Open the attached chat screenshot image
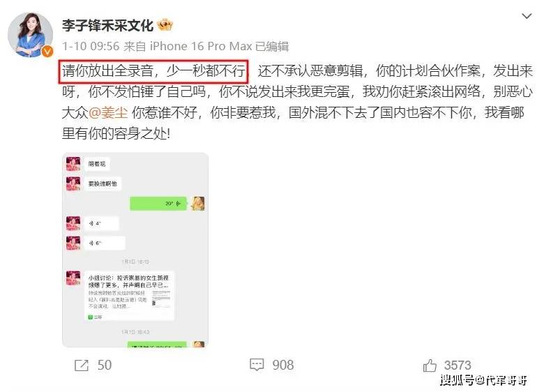 135,250
